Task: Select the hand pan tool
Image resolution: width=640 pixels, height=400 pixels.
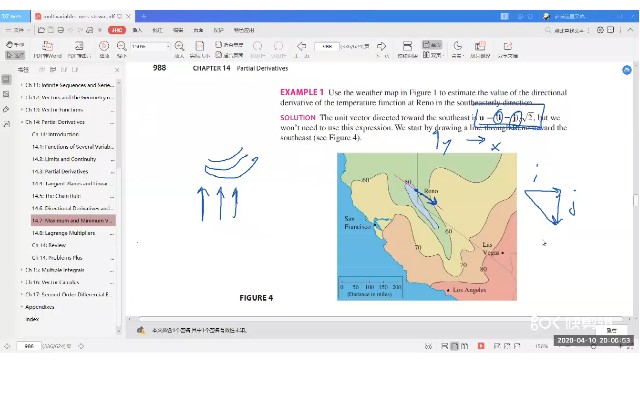Action: 15,44
